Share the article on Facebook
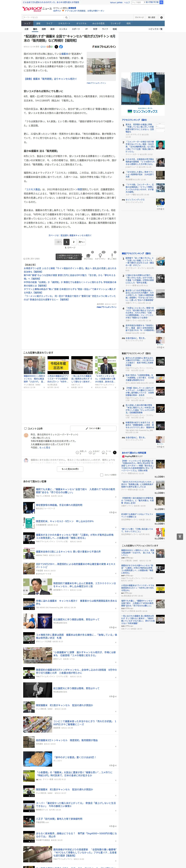186x868 pixels. click(x=61, y=47)
